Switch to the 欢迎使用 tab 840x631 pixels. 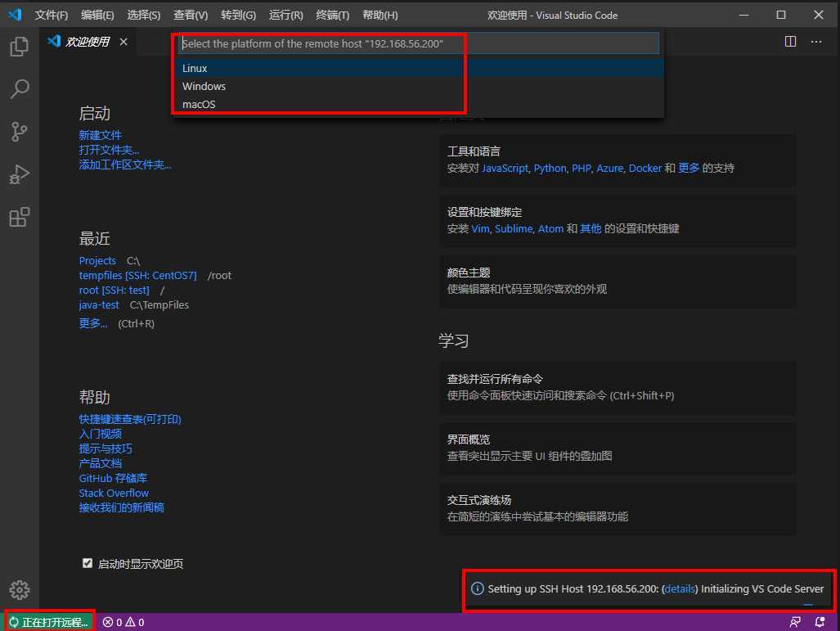[x=88, y=42]
